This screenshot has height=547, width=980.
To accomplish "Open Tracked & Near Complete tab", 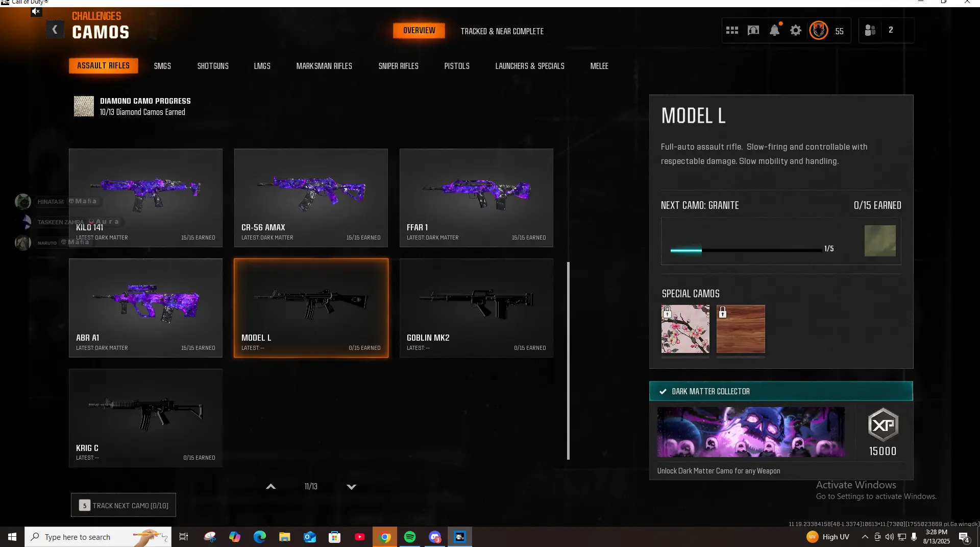I will click(x=502, y=31).
